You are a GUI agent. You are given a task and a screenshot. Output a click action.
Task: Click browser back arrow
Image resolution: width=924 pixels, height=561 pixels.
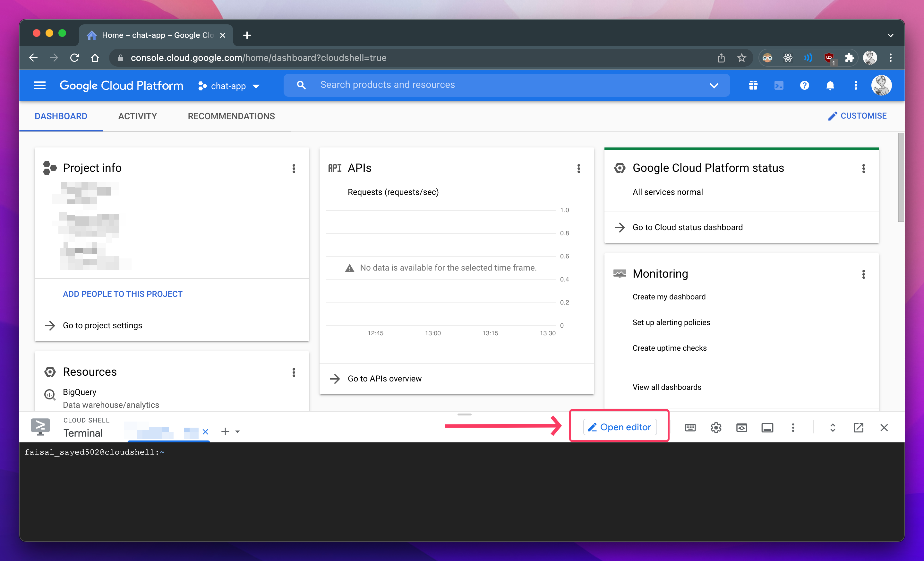coord(33,58)
